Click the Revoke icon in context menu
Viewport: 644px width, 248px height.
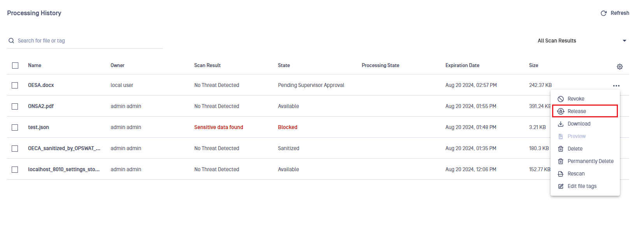click(x=561, y=99)
